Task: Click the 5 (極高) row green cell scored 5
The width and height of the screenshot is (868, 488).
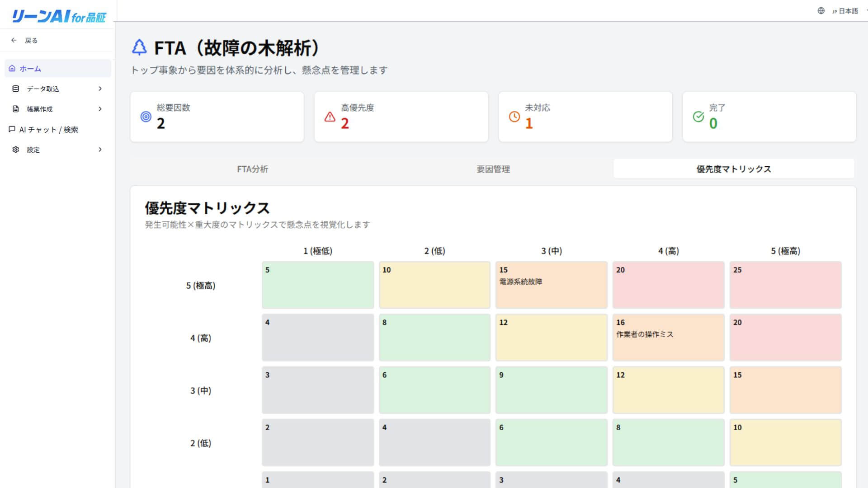Action: [318, 285]
